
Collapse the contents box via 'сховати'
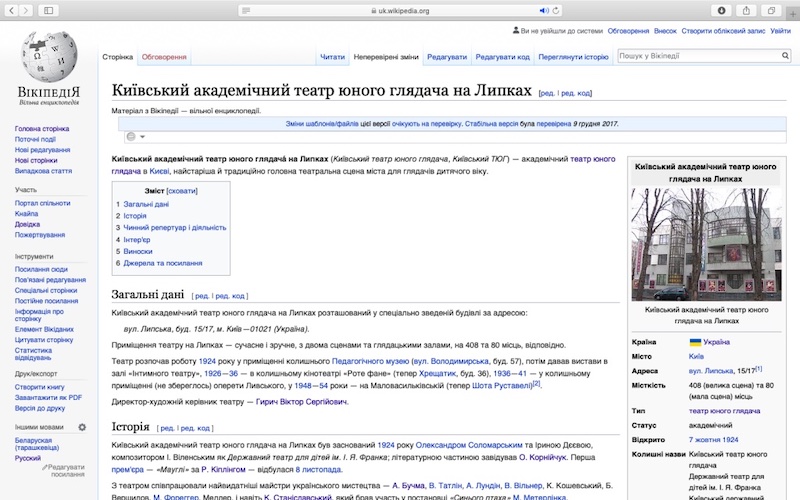pyautogui.click(x=182, y=191)
